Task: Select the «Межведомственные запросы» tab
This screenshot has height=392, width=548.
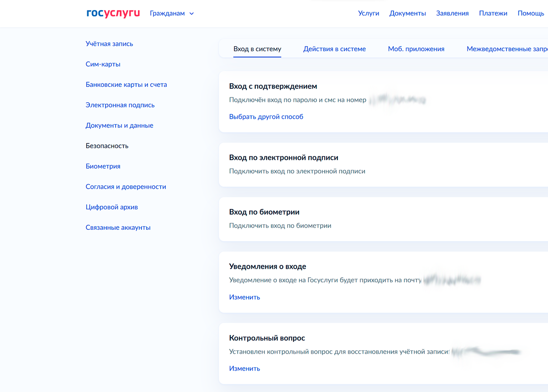Action: pos(506,48)
